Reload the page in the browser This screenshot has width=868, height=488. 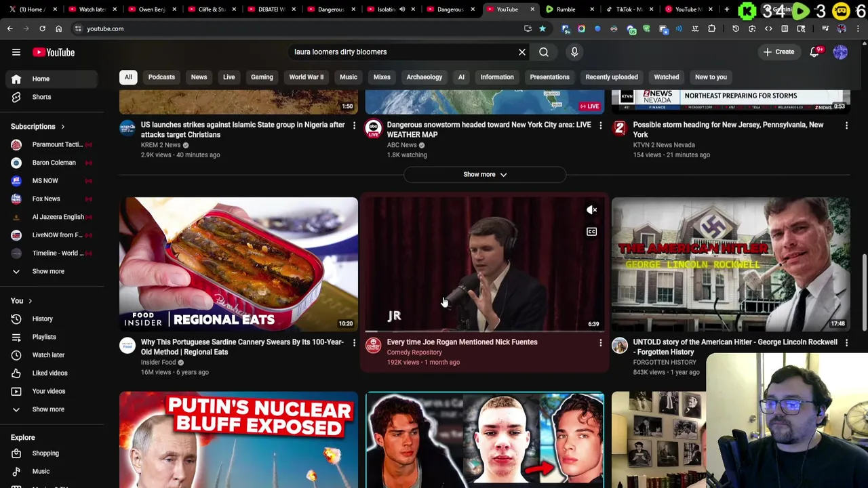pyautogui.click(x=42, y=28)
